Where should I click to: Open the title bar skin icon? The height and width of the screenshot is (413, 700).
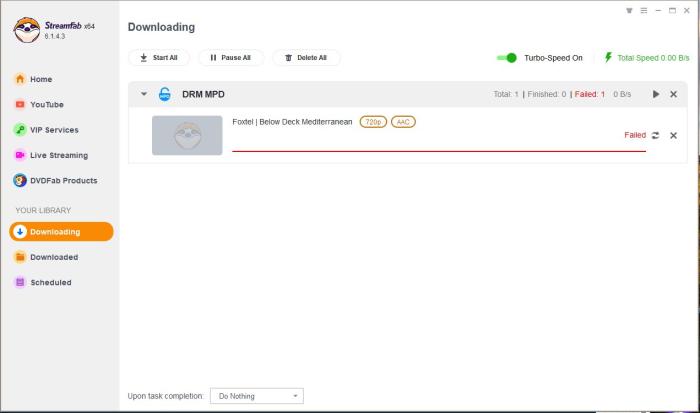tap(629, 10)
